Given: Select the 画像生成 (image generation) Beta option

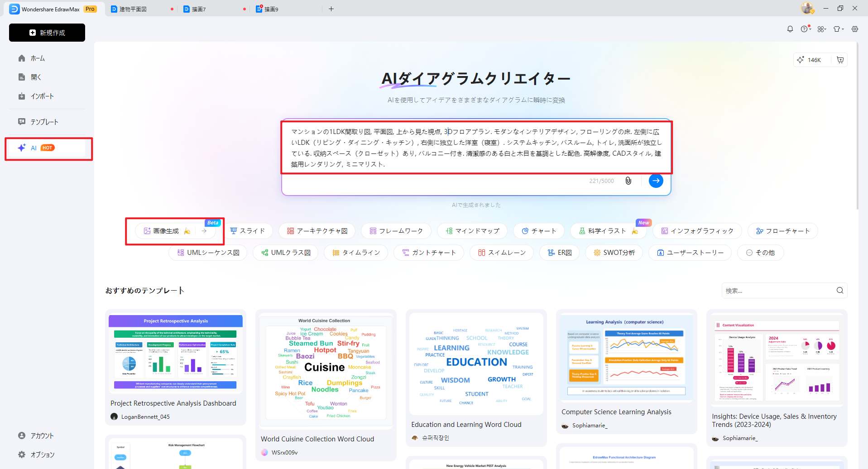Looking at the screenshot, I should click(167, 230).
